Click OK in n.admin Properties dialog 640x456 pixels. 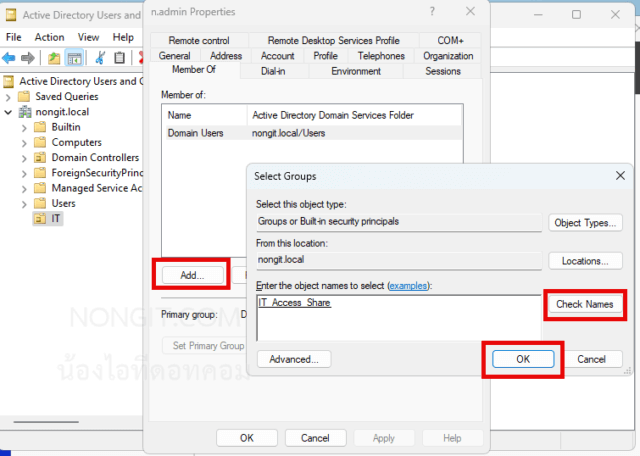click(247, 438)
